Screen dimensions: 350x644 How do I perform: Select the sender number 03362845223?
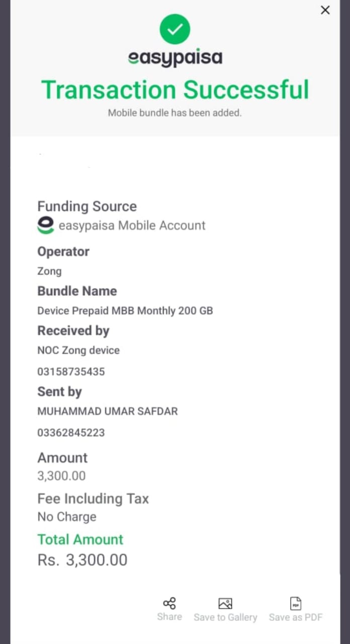(71, 433)
